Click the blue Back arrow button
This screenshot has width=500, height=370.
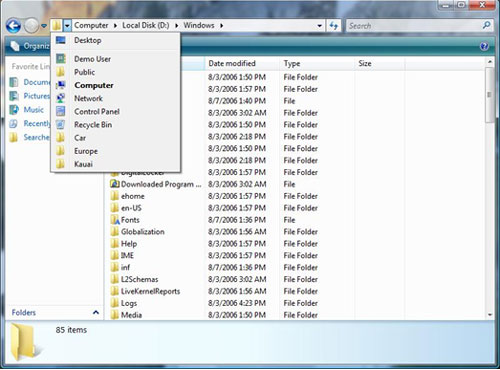[13, 26]
